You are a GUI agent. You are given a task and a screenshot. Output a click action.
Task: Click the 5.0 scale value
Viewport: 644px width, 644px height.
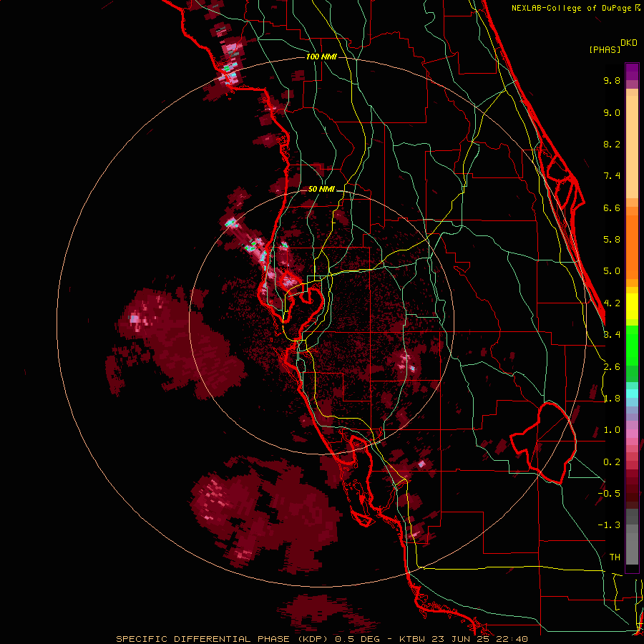coord(612,271)
